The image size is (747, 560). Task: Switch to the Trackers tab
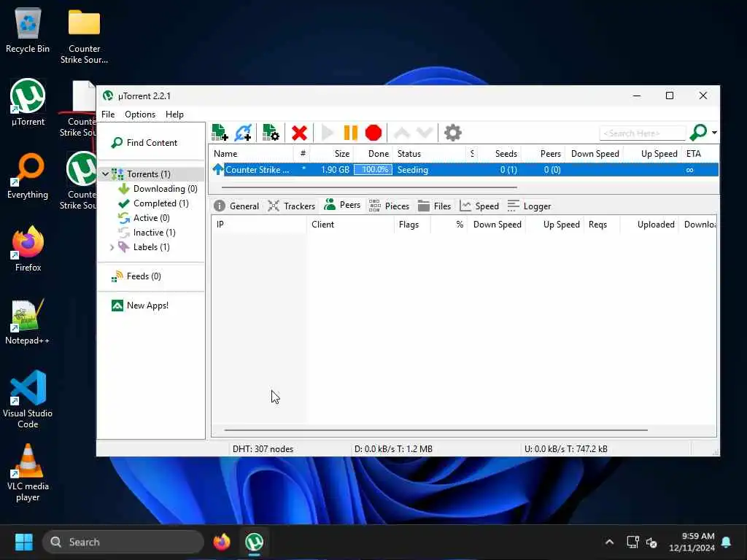292,206
